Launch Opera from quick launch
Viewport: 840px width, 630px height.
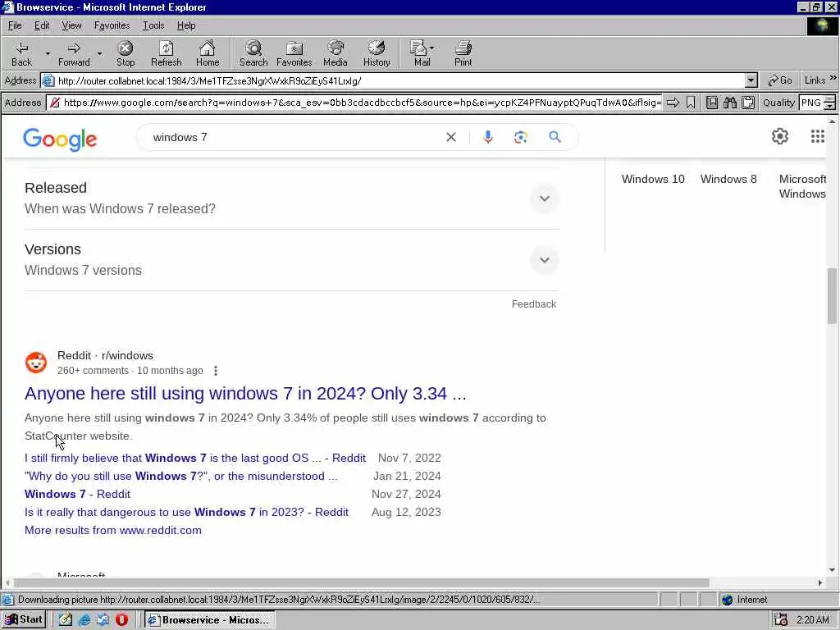(x=121, y=620)
